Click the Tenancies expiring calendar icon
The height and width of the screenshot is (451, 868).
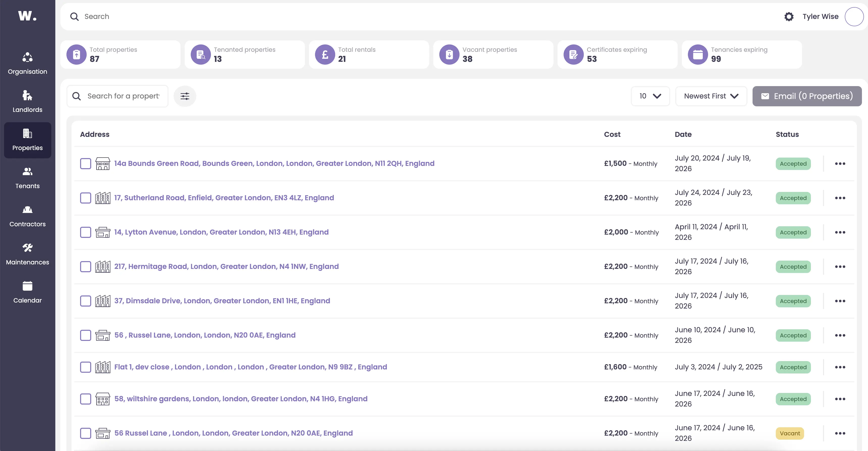tap(697, 55)
